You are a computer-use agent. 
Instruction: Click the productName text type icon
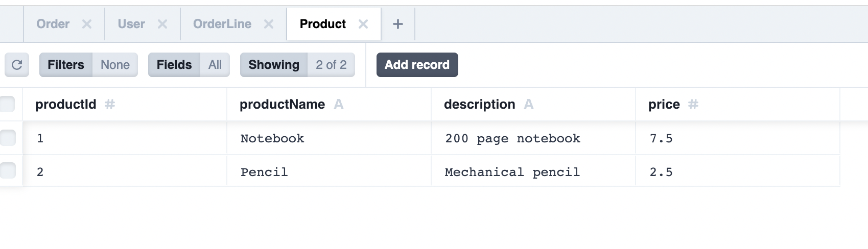(339, 105)
